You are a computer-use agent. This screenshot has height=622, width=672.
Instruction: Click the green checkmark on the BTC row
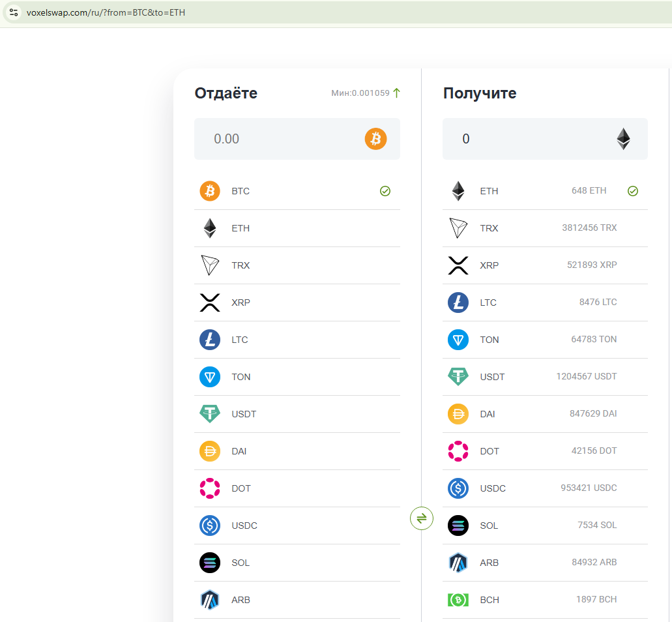[385, 191]
